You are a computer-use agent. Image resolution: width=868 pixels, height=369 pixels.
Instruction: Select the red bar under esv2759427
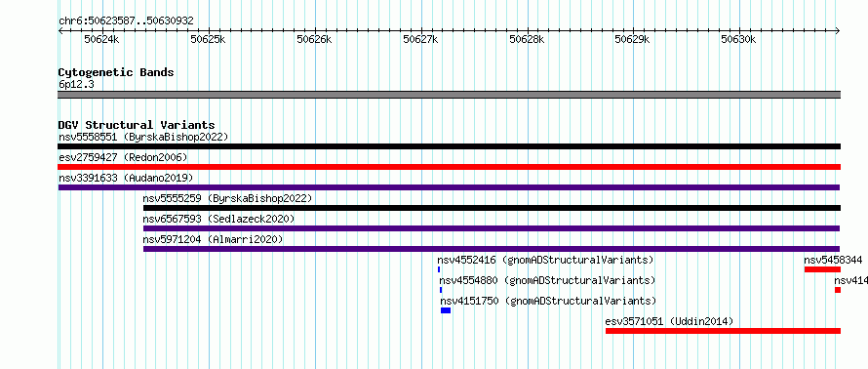coord(449,167)
